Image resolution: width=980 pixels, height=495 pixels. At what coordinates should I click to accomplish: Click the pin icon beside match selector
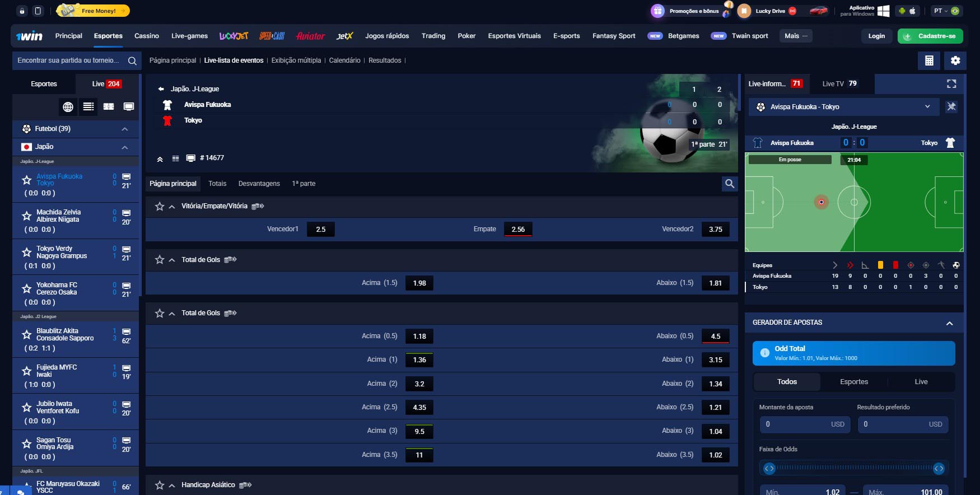coord(951,106)
